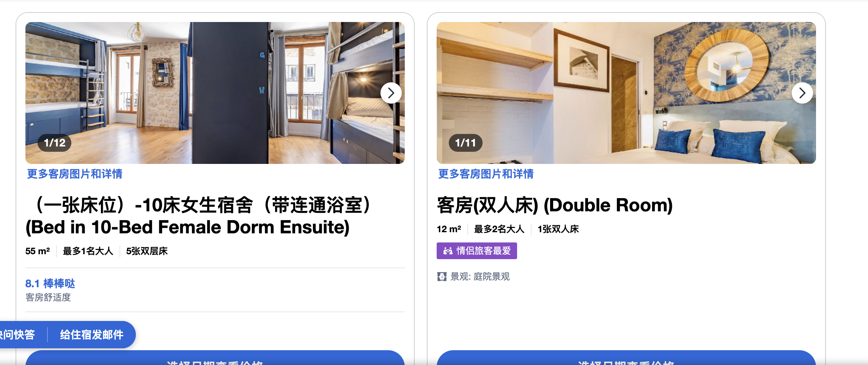Click the 情侣旅客最爱 purple badge
868x365 pixels.
pyautogui.click(x=477, y=251)
